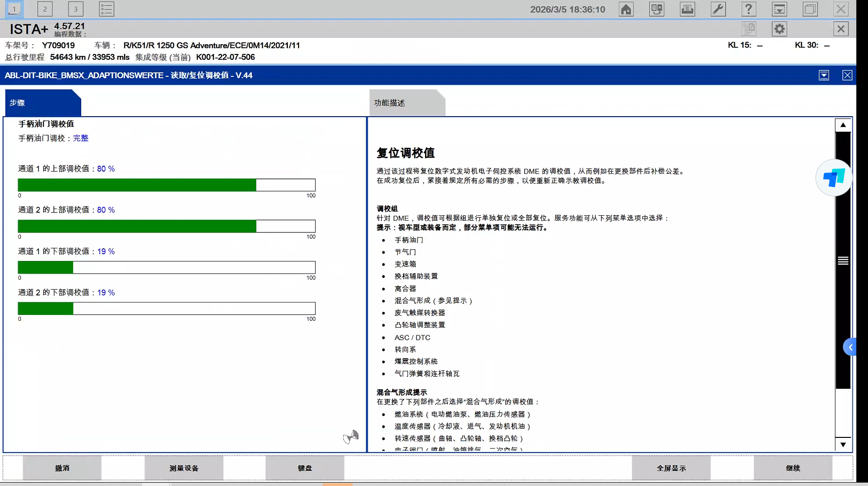This screenshot has width=868, height=486.
Task: Switch to window 2
Action: point(45,9)
